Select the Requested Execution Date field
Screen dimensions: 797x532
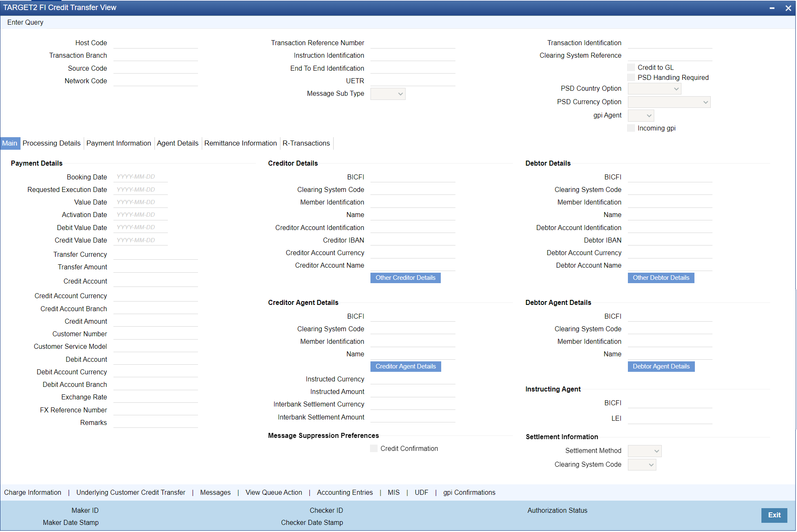(x=141, y=189)
